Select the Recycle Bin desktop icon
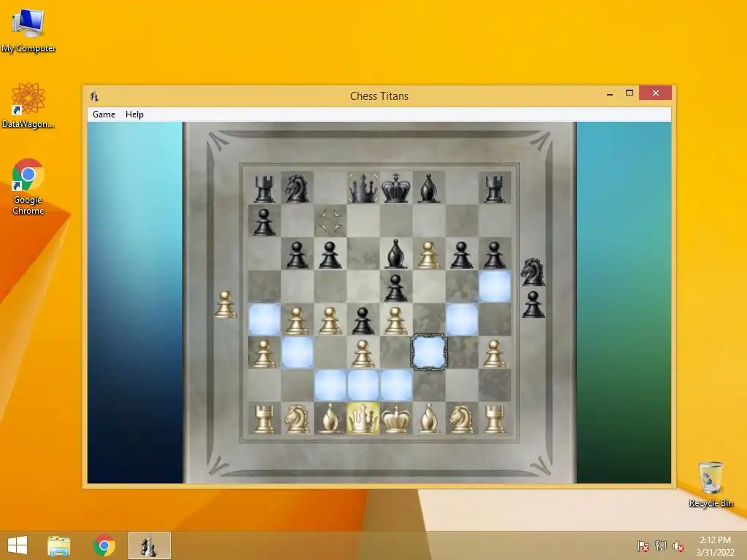This screenshot has width=747, height=560. pyautogui.click(x=711, y=484)
